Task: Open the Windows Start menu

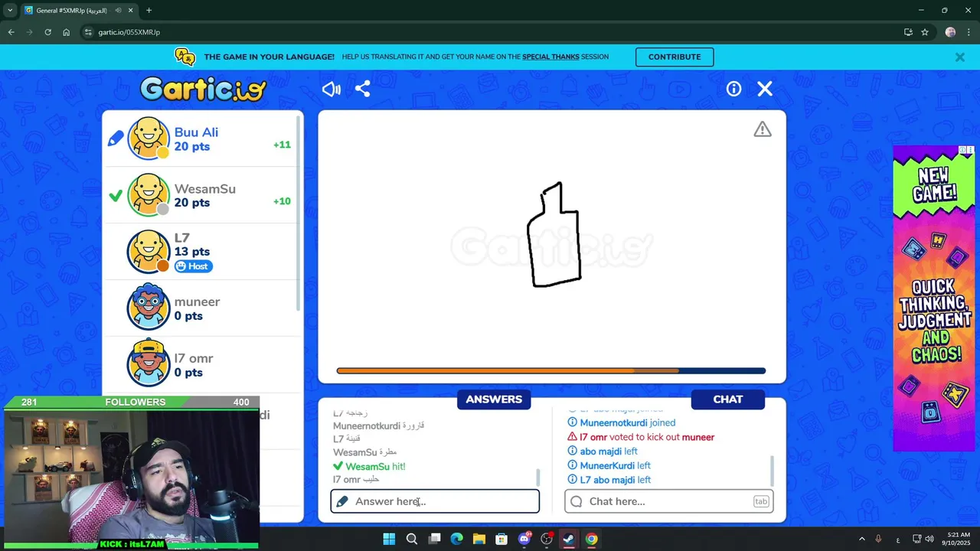Action: click(389, 539)
